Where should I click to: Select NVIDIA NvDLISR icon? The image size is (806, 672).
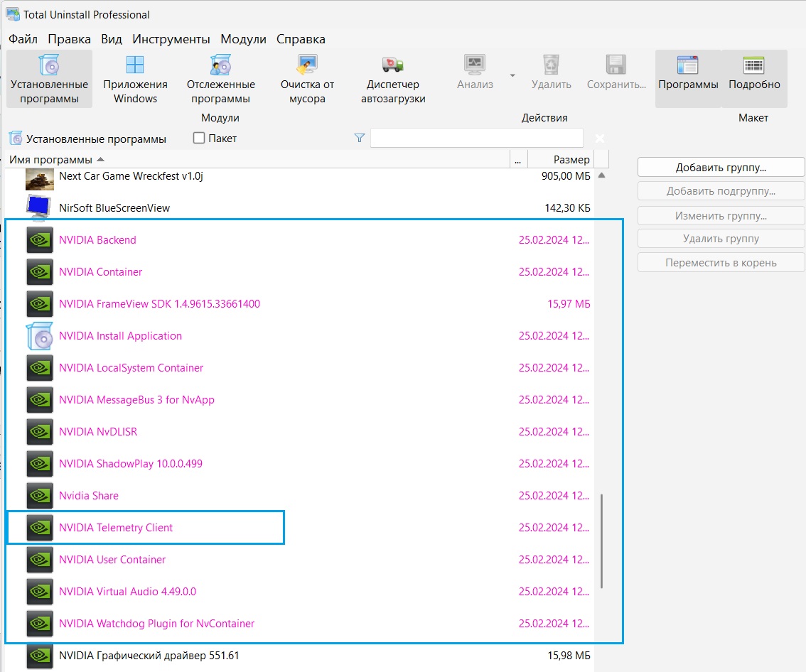40,432
